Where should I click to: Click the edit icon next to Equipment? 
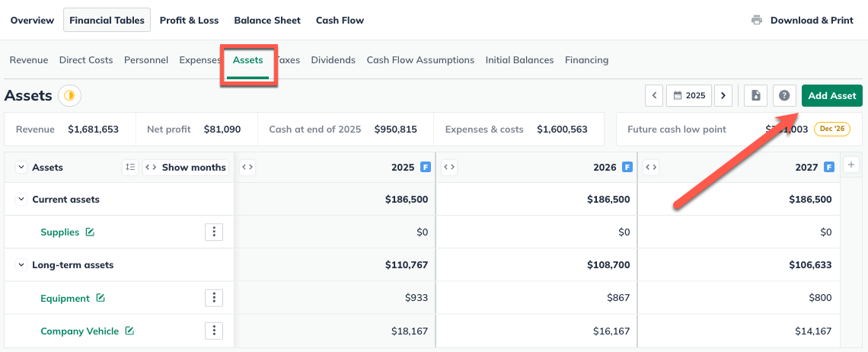pos(101,299)
